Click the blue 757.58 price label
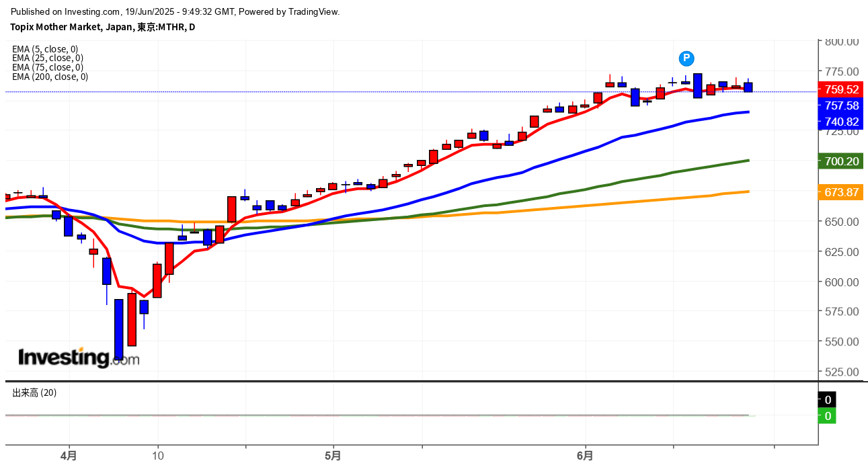 [x=840, y=105]
